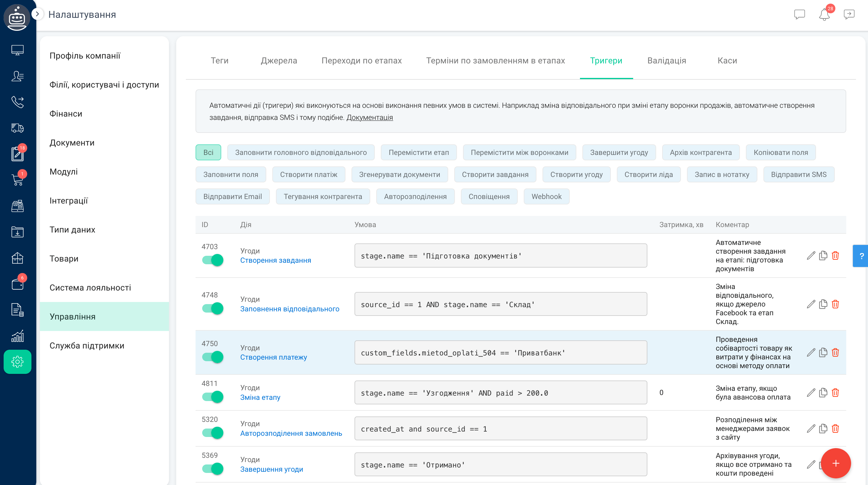This screenshot has width=868, height=485.
Task: Delete trigger 4748 with trash icon
Action: [835, 304]
